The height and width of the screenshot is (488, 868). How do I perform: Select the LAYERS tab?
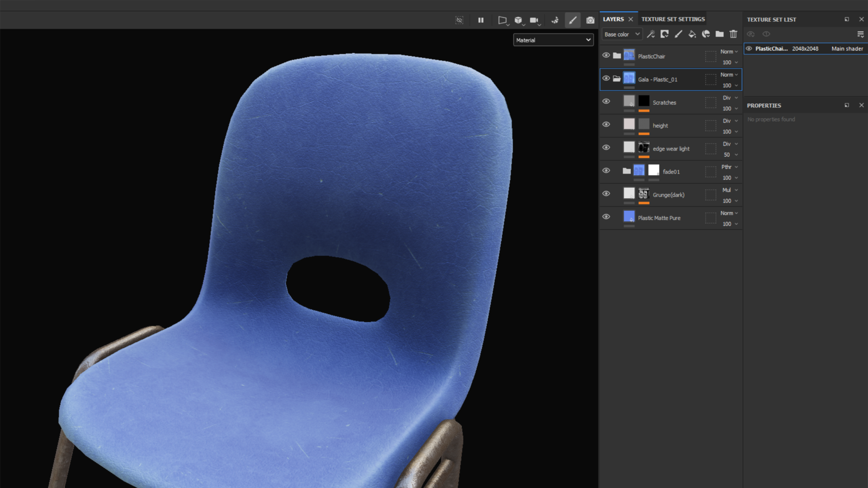(x=613, y=19)
